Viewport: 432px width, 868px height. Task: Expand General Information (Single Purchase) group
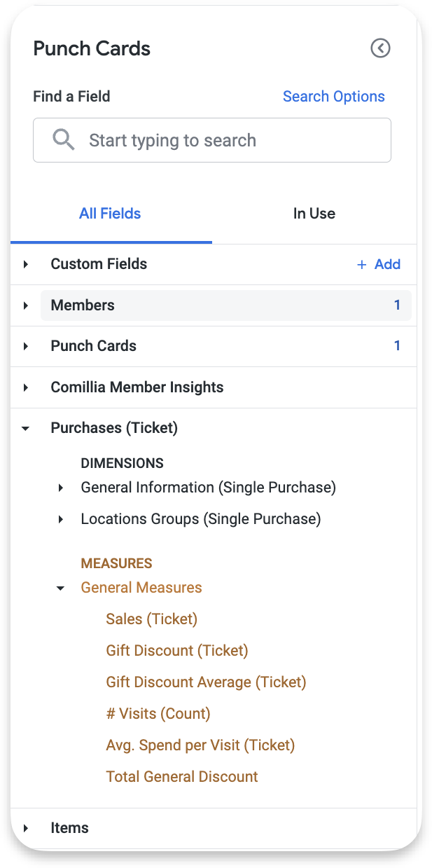[61, 488]
